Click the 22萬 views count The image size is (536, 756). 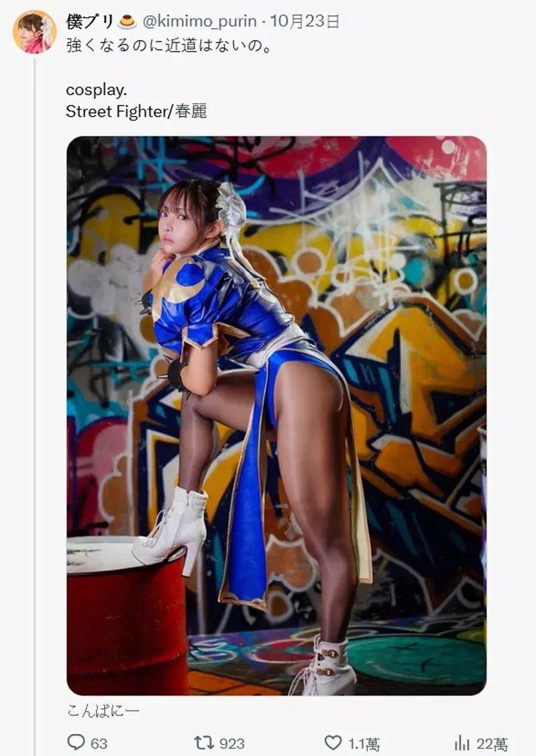492,743
